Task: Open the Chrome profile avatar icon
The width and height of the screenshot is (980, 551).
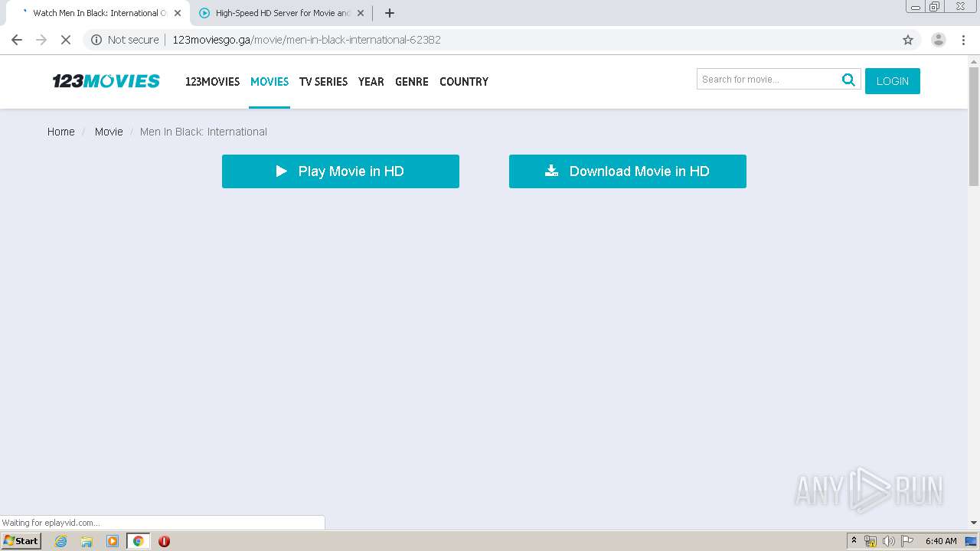Action: point(939,40)
